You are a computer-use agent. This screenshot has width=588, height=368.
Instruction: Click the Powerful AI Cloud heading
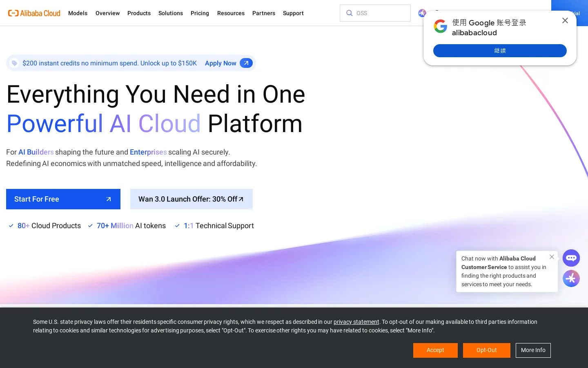[103, 123]
